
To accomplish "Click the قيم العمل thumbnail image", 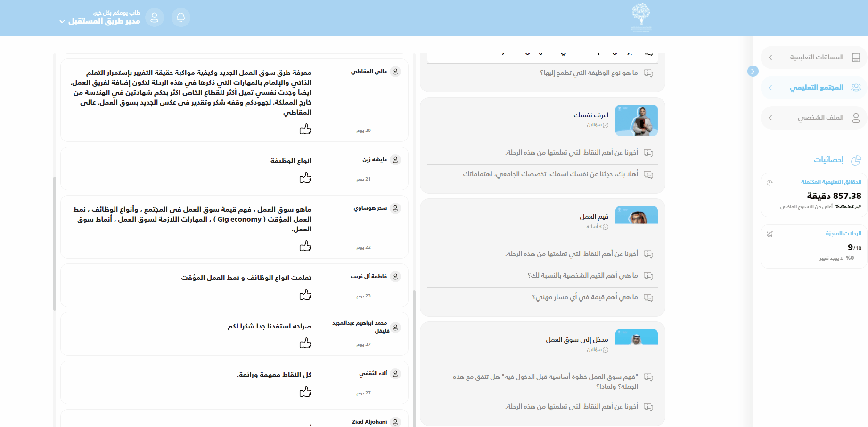I will click(637, 215).
